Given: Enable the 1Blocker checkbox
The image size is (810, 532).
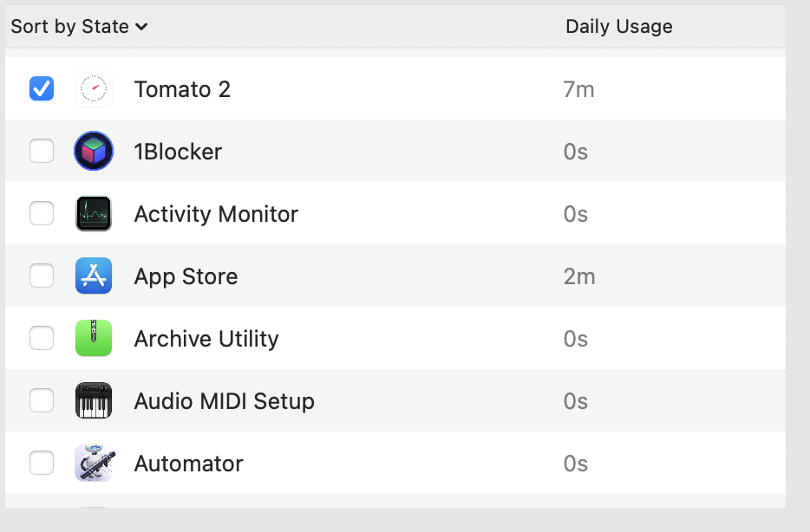Looking at the screenshot, I should point(42,152).
